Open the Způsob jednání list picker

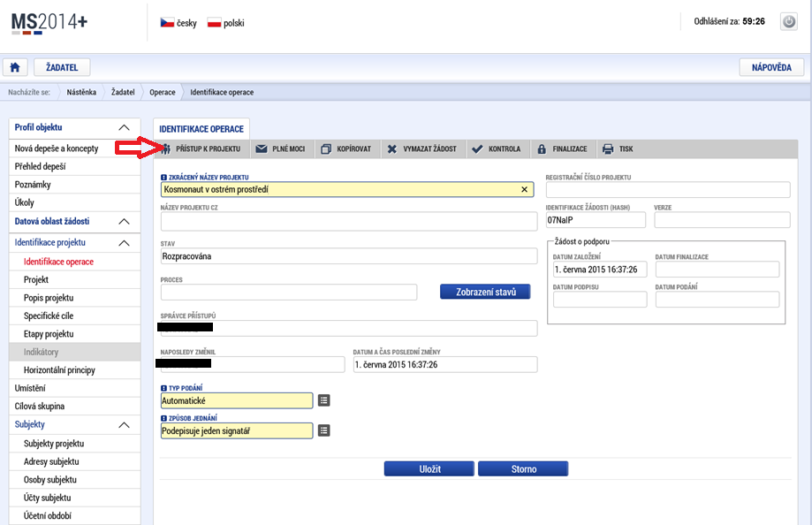pos(323,430)
